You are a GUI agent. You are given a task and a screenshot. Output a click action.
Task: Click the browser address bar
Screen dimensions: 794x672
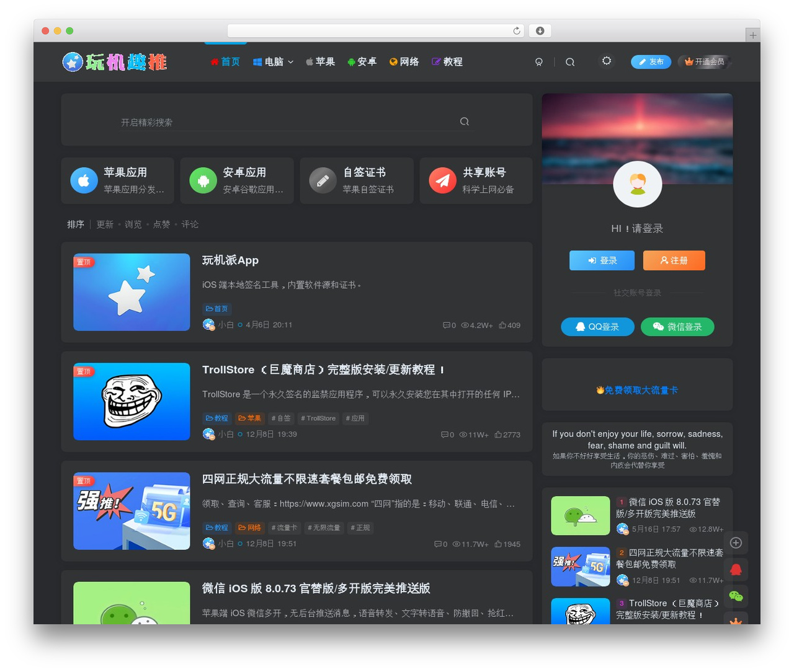point(376,30)
